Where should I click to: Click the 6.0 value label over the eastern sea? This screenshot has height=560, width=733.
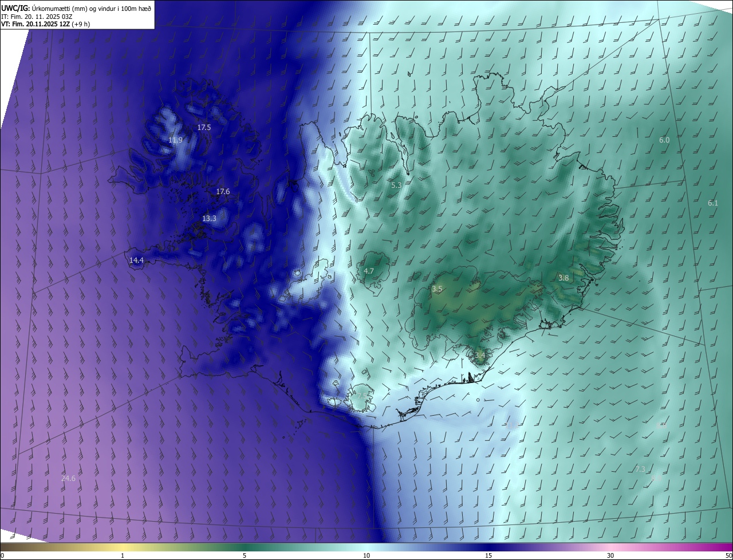click(664, 140)
